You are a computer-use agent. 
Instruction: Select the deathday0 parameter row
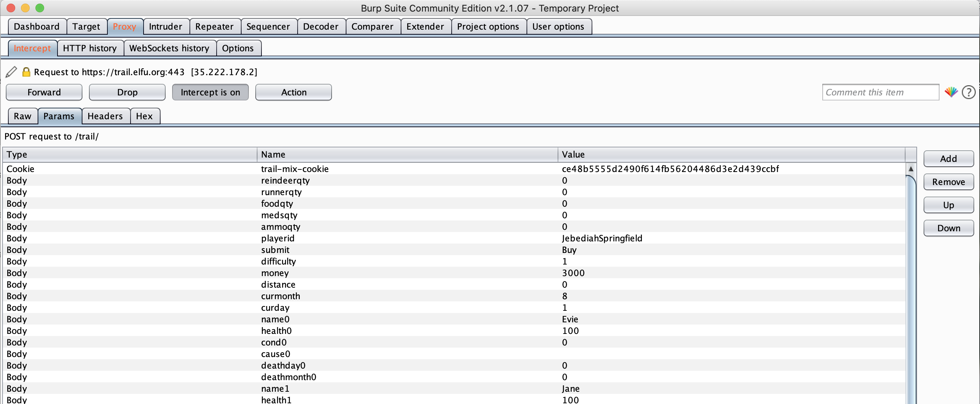454,366
